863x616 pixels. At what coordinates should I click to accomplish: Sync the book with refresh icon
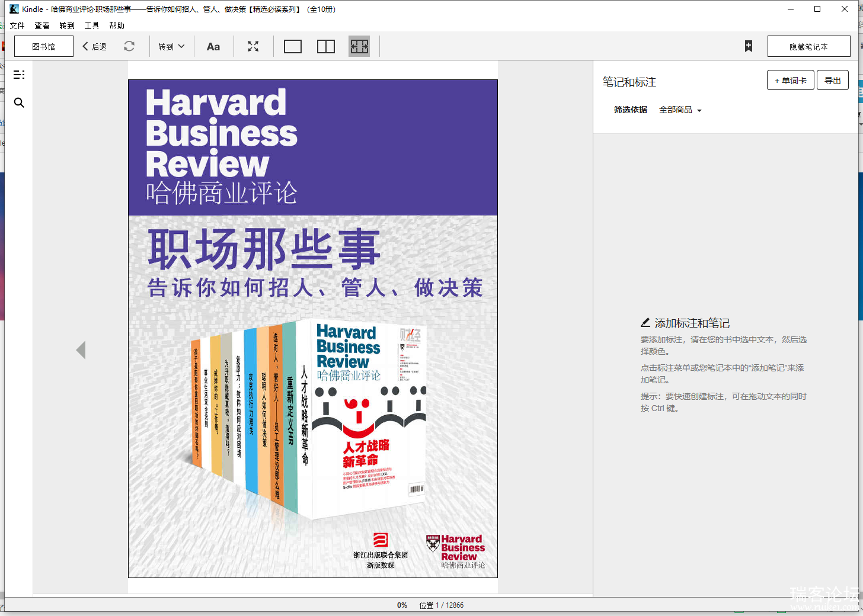(129, 46)
